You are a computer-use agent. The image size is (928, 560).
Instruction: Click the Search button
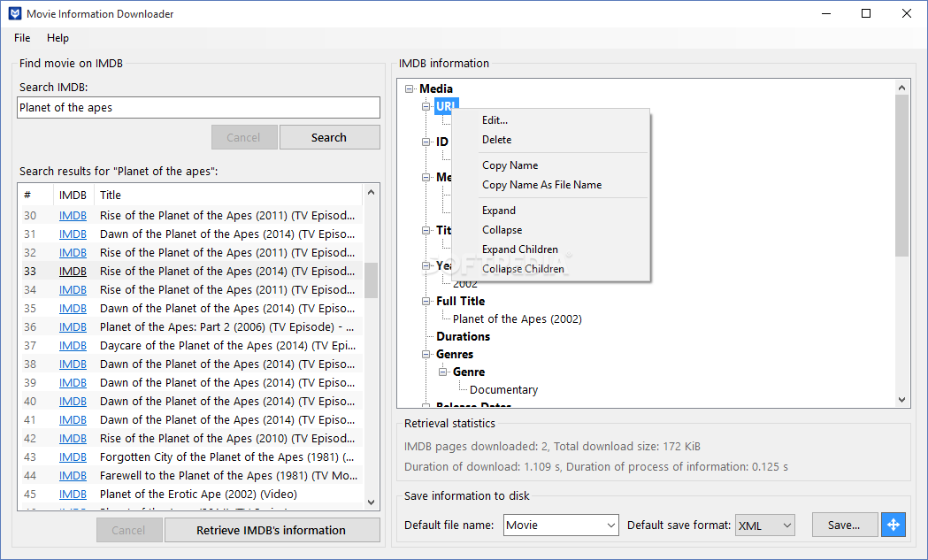329,137
